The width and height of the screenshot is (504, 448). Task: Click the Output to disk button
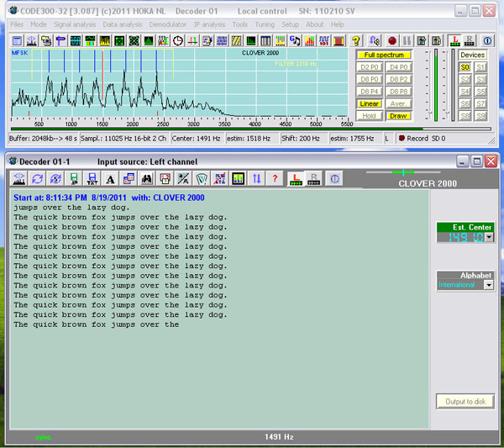[x=465, y=402]
